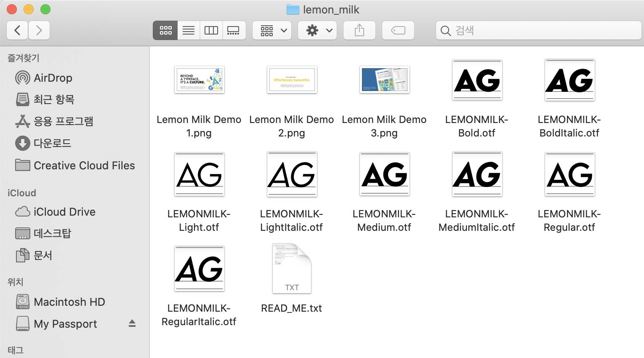
Task: Open 데스크탑 in the sidebar
Action: [43, 233]
